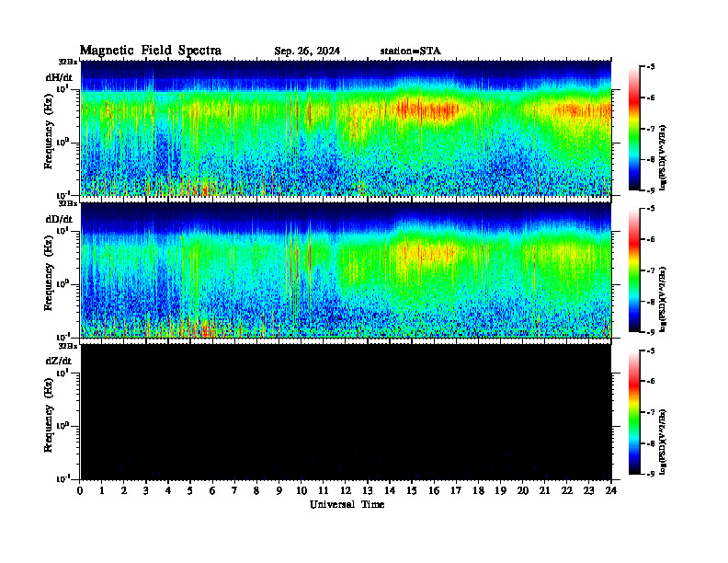
Task: Click the "-6" tick on dZ/dt color bar
Action: point(651,381)
